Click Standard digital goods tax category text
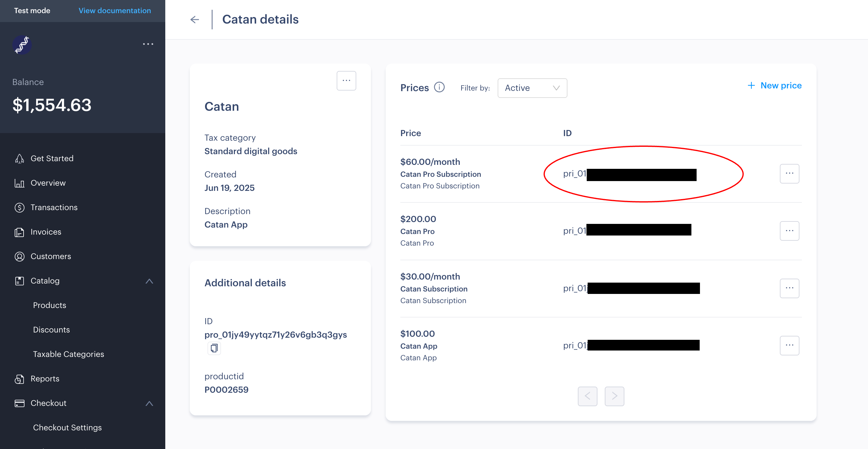 point(251,151)
